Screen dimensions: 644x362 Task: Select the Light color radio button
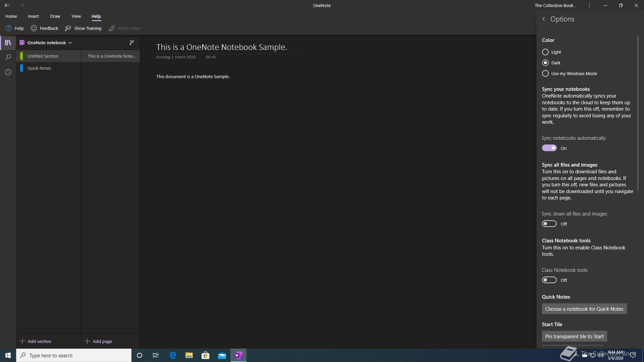pos(545,52)
